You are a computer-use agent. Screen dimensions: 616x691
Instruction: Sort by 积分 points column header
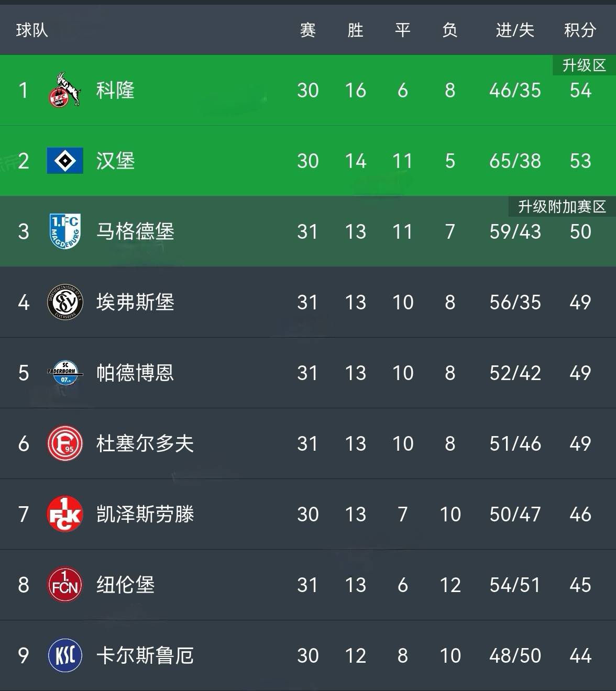click(580, 30)
